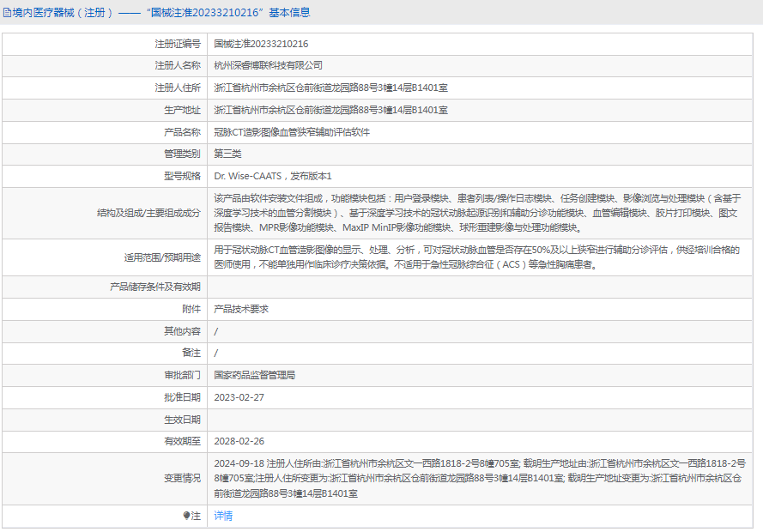Click the 有效期至 row label
This screenshot has width=763, height=532.
coord(182,442)
